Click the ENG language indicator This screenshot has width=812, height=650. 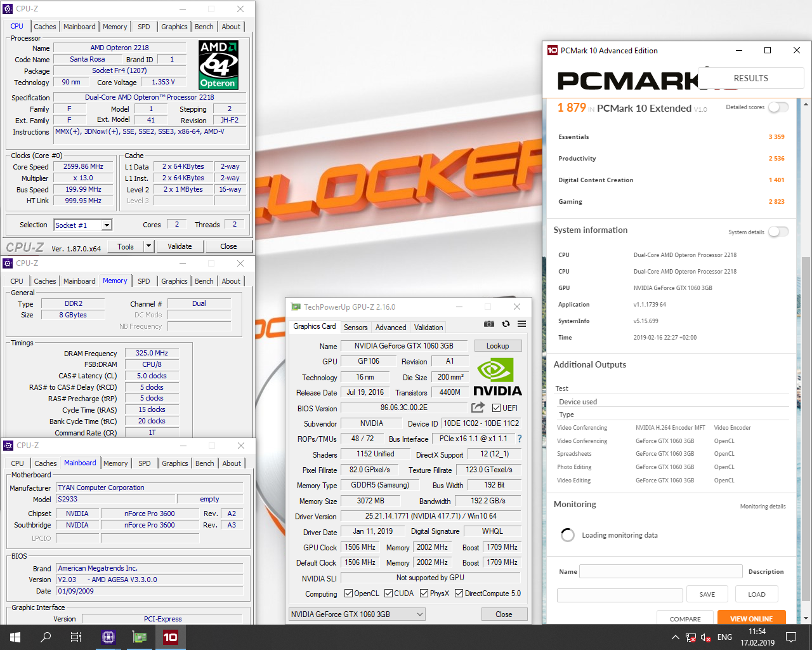(x=724, y=637)
